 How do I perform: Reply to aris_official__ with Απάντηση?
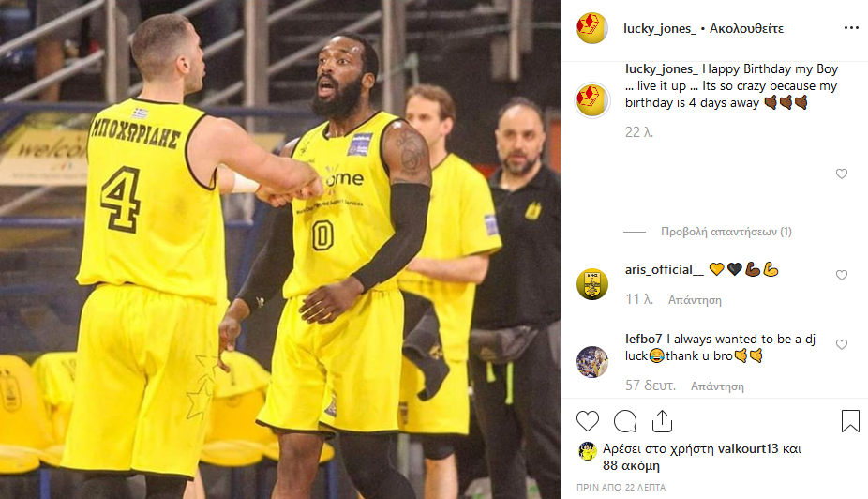695,300
